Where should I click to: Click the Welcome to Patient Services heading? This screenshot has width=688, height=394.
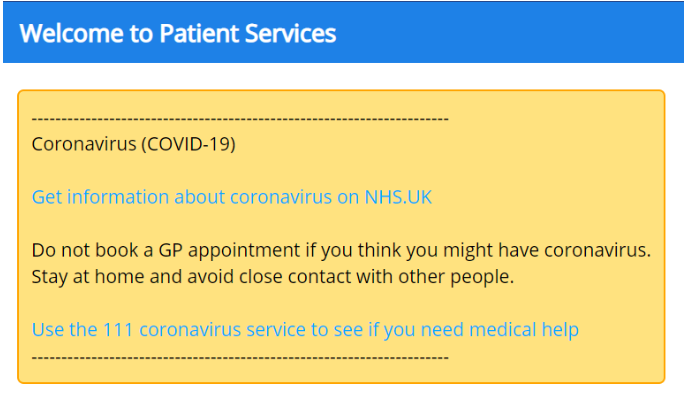(178, 33)
